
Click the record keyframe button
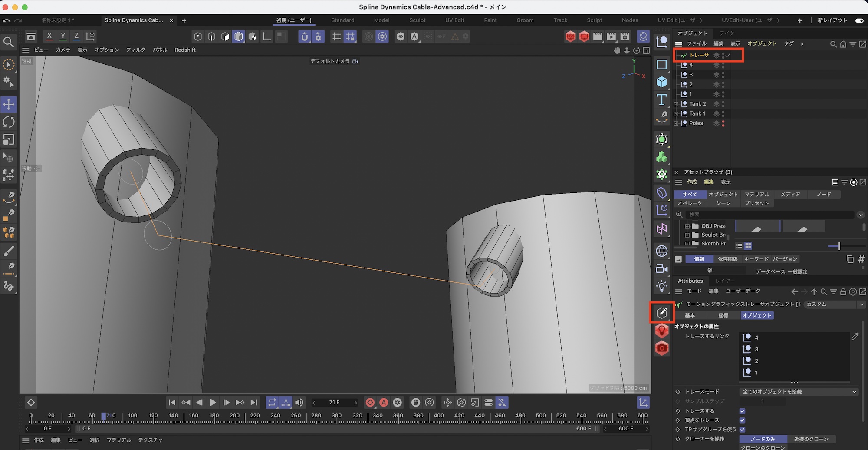(x=370, y=403)
